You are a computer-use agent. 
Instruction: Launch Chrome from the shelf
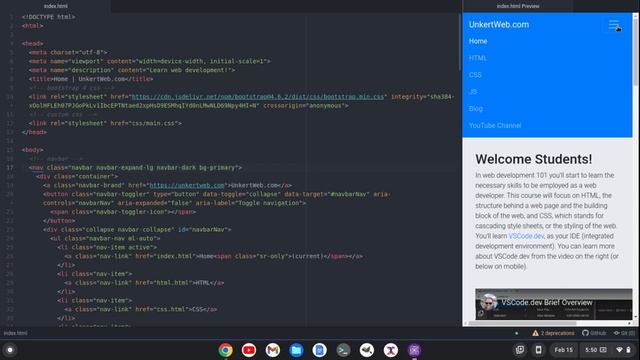[225, 350]
